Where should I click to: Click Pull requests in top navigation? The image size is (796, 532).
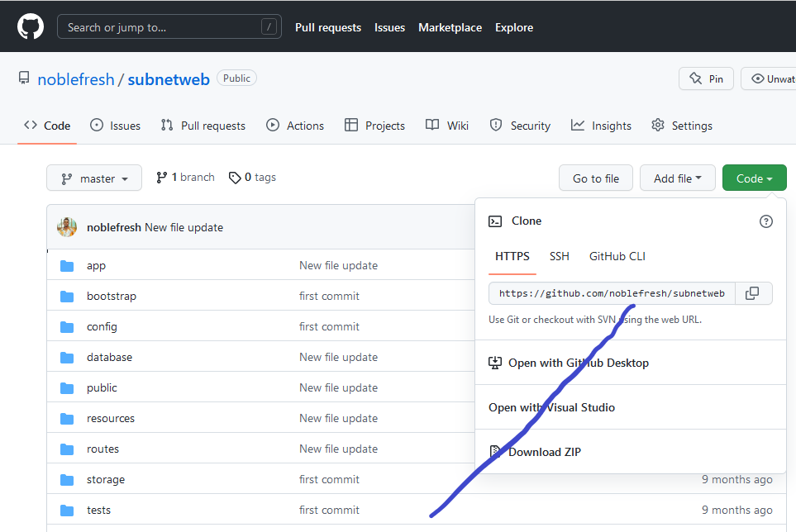(x=328, y=27)
